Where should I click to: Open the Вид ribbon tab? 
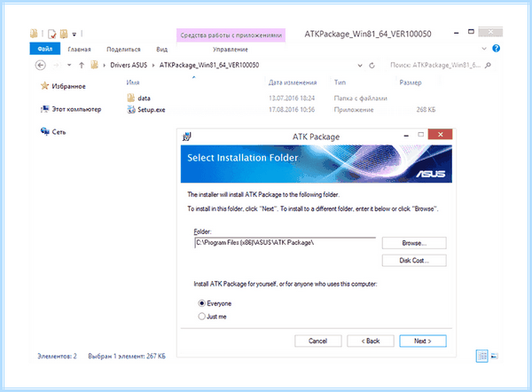coord(162,50)
